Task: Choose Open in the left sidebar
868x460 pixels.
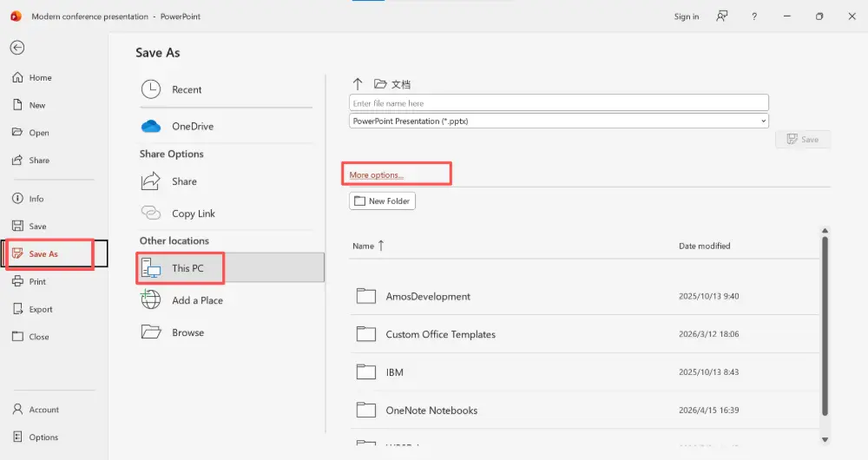Action: point(31,132)
